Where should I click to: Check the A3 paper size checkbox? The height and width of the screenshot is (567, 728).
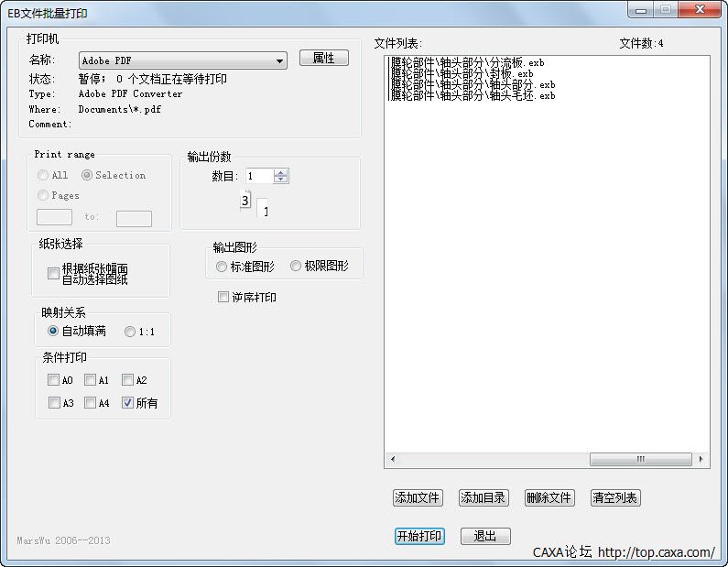click(54, 403)
